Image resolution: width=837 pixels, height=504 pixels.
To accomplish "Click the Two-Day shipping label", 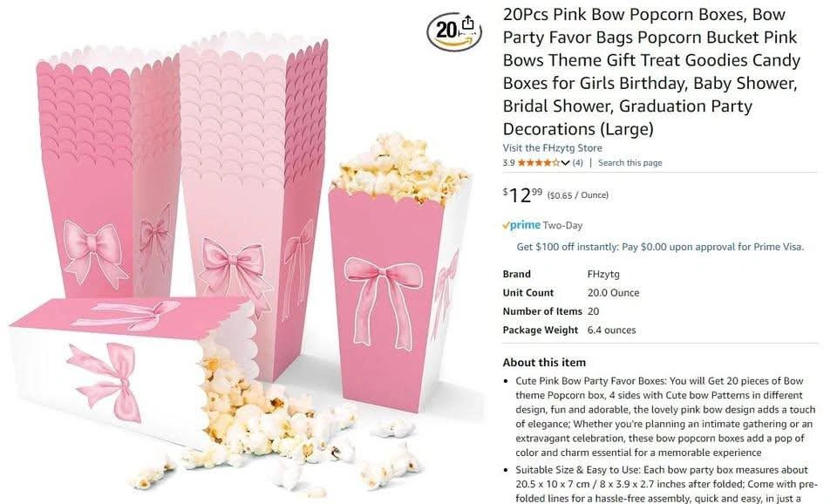I will coord(562,225).
